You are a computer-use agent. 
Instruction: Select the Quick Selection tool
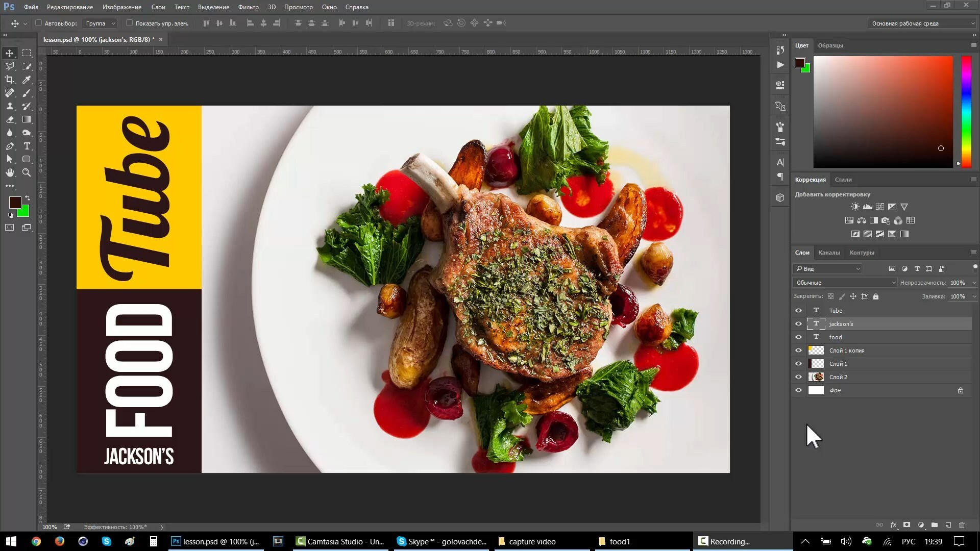pos(27,66)
